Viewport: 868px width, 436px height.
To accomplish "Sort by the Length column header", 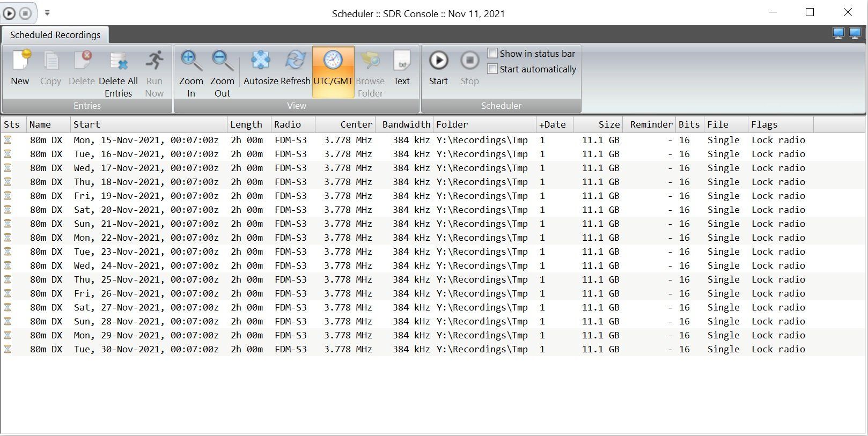I will [x=249, y=124].
